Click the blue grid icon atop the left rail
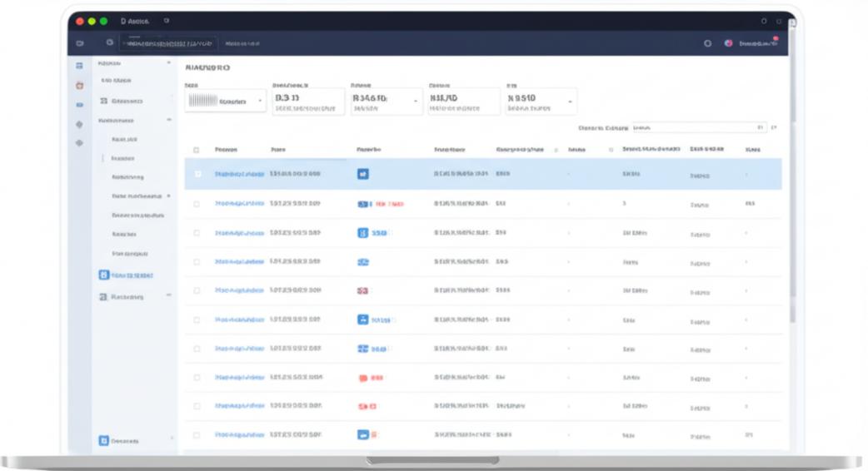 [79, 65]
